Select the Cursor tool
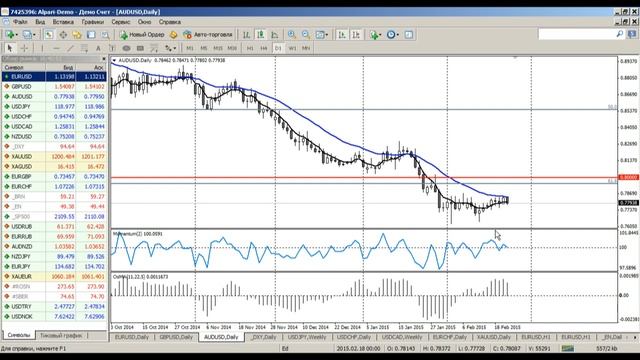The width and height of the screenshot is (640, 360). [10, 48]
